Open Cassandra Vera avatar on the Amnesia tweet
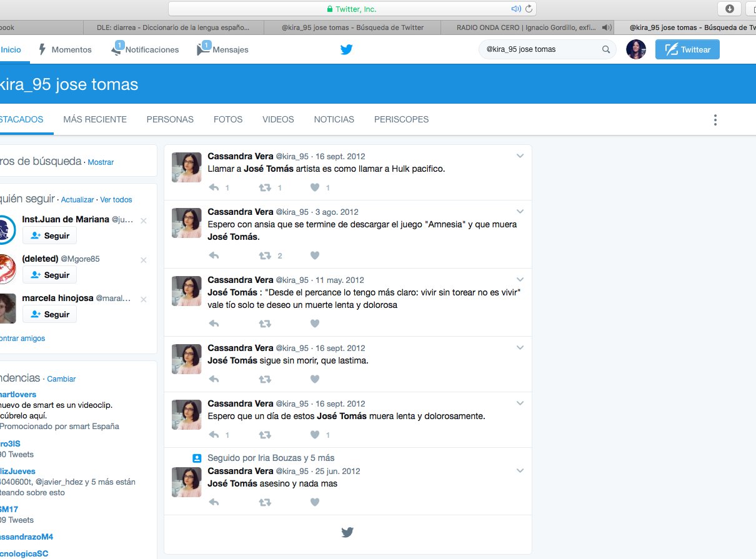Viewport: 756px width, 559px height. [187, 223]
